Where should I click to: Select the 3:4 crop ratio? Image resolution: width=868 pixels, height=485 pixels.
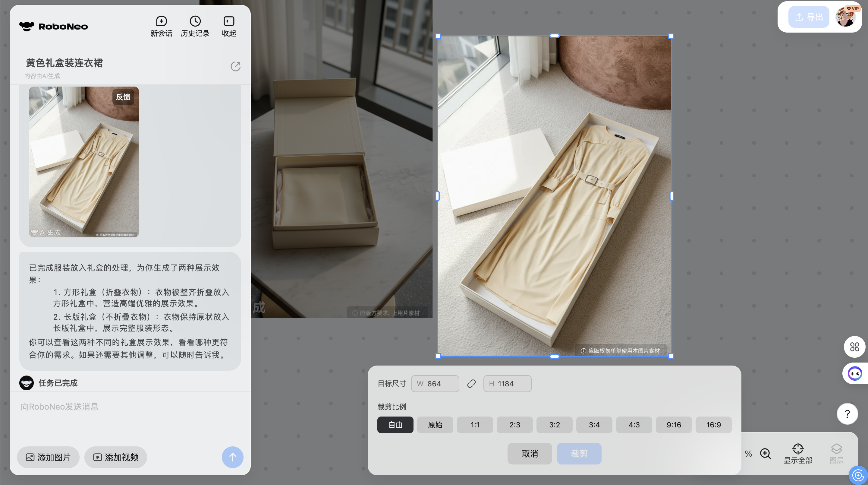tap(594, 425)
